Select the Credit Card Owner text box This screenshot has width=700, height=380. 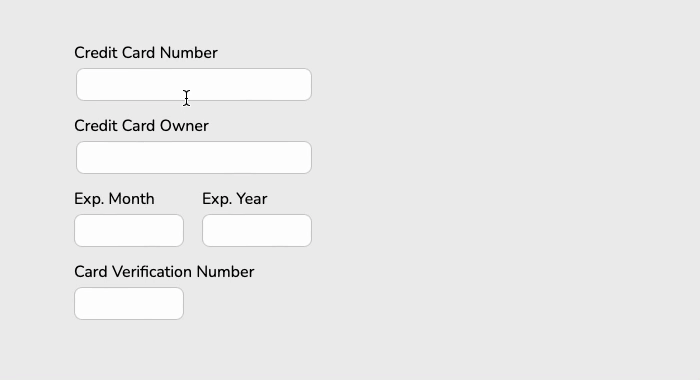click(194, 158)
